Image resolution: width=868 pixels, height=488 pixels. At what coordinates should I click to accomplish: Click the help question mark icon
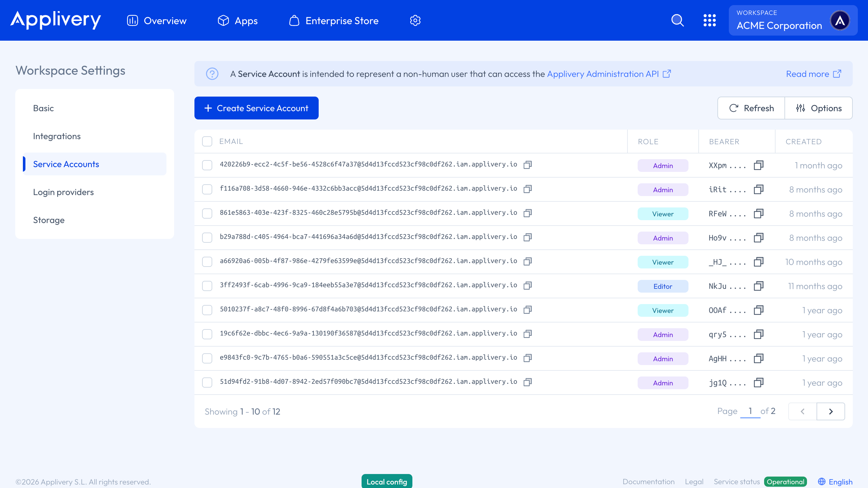212,74
